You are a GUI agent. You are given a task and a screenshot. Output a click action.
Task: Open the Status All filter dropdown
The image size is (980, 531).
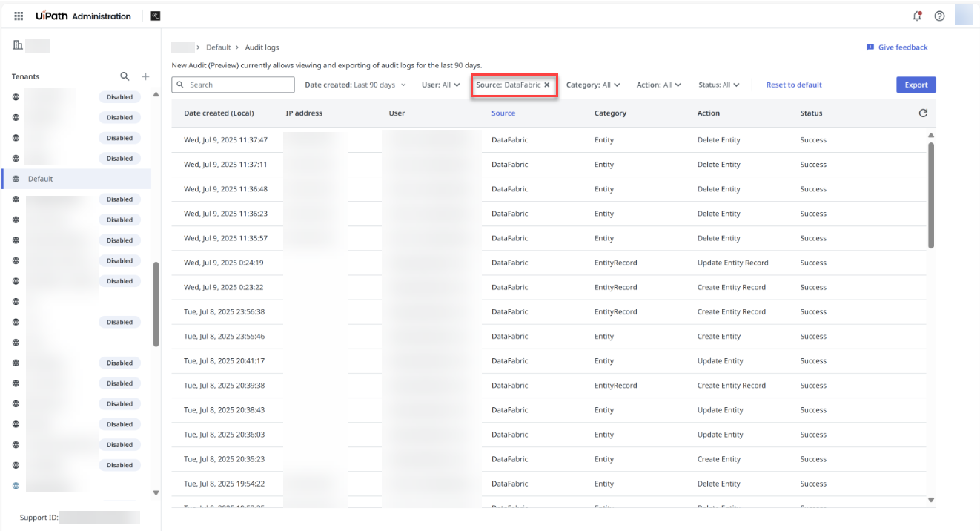coord(718,85)
